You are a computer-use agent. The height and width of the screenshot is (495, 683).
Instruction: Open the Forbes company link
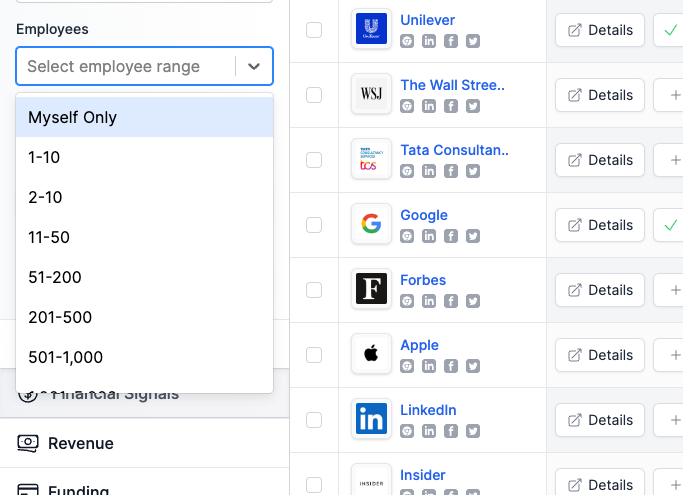point(423,280)
